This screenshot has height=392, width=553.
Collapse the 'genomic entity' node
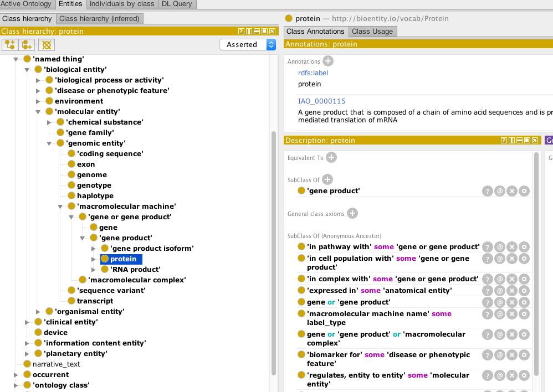(x=49, y=143)
